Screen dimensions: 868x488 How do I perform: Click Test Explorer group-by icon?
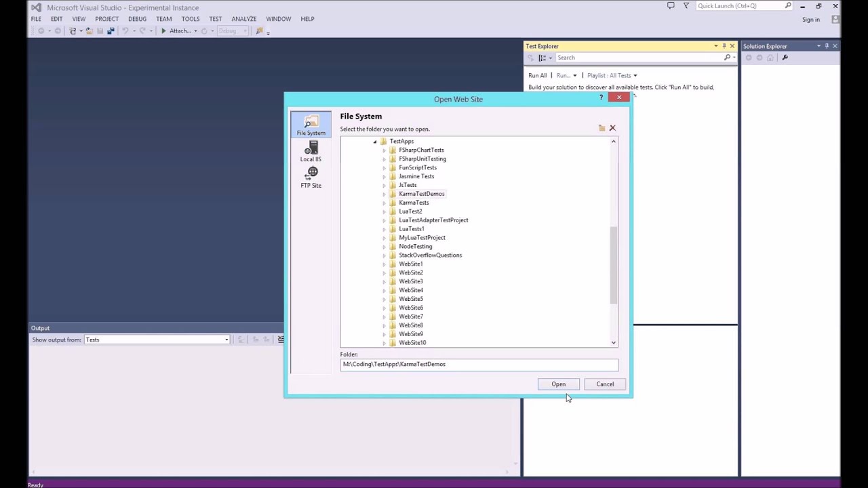[542, 58]
